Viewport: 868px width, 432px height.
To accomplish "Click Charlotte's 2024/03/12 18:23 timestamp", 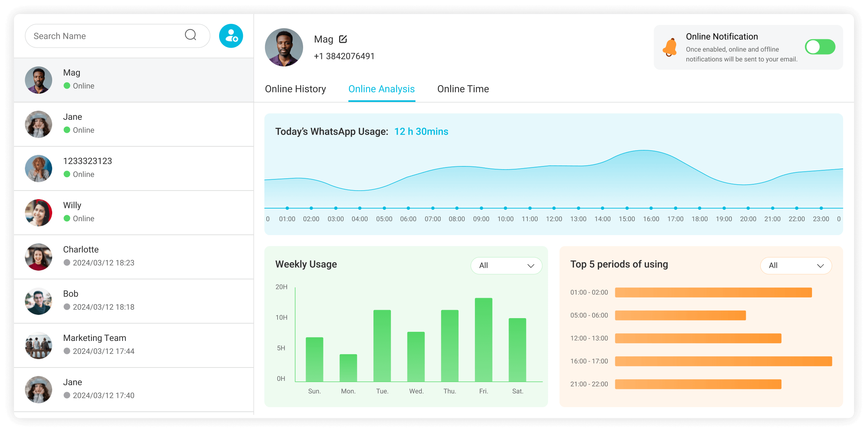I will pos(104,263).
